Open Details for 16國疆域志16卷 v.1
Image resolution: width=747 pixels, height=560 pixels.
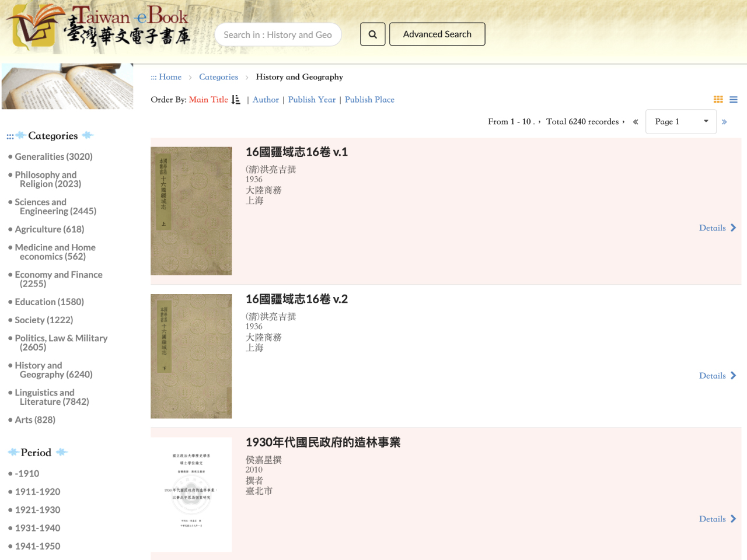pos(718,228)
